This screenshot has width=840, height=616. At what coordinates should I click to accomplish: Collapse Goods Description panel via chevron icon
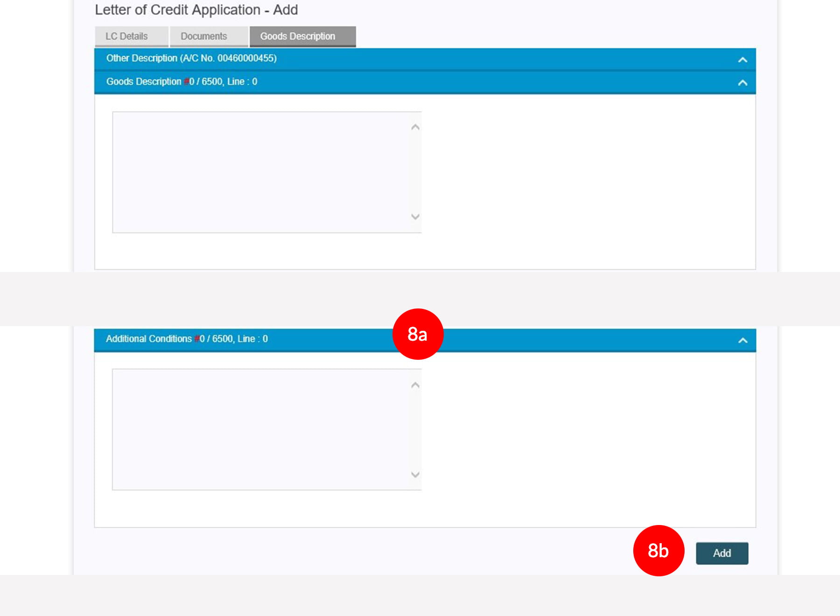click(742, 83)
